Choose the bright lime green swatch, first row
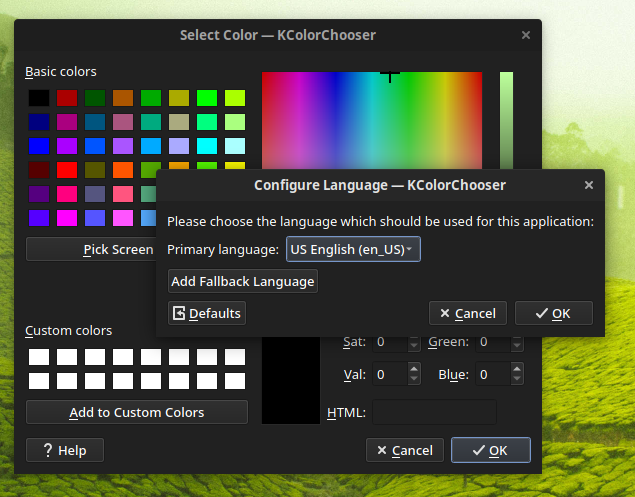Image resolution: width=635 pixels, height=497 pixels. coord(207,98)
